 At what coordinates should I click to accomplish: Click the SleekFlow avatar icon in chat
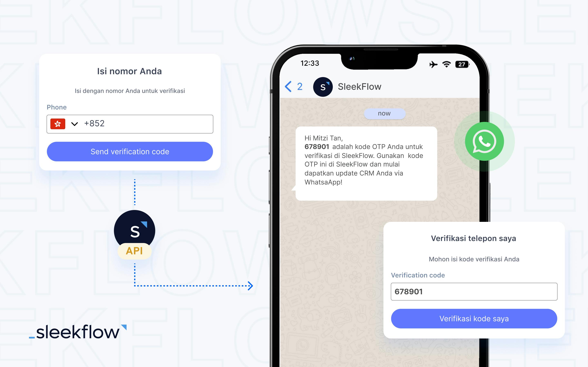[324, 86]
